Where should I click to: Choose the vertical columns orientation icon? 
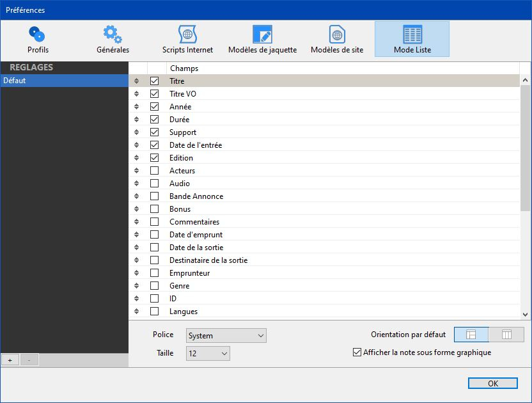point(506,335)
